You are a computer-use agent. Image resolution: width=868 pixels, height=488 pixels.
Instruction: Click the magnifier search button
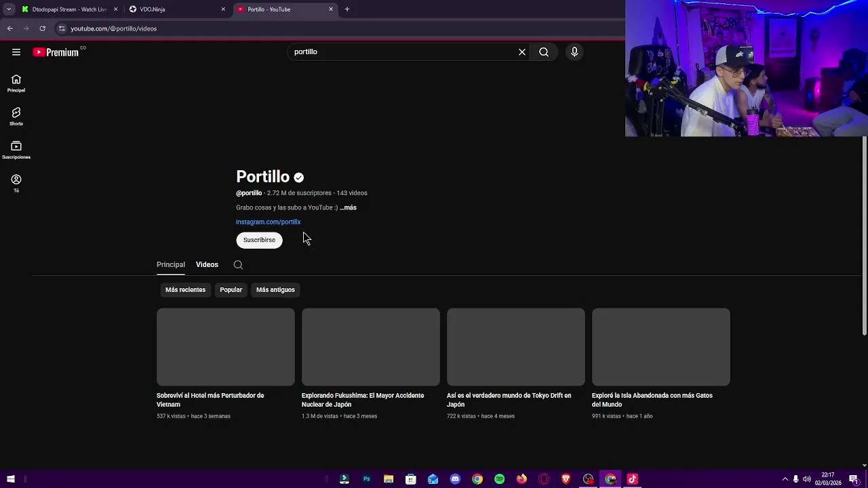[x=544, y=52]
